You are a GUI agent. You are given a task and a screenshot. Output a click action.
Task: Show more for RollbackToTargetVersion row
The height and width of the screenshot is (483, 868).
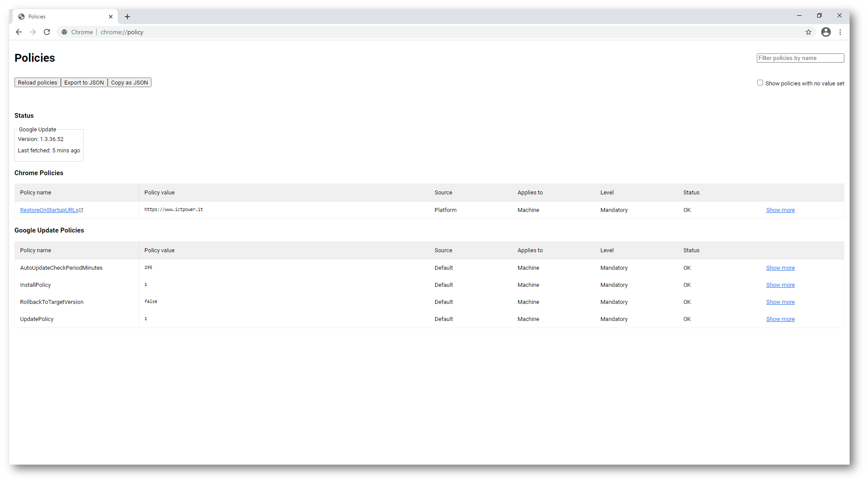click(780, 302)
